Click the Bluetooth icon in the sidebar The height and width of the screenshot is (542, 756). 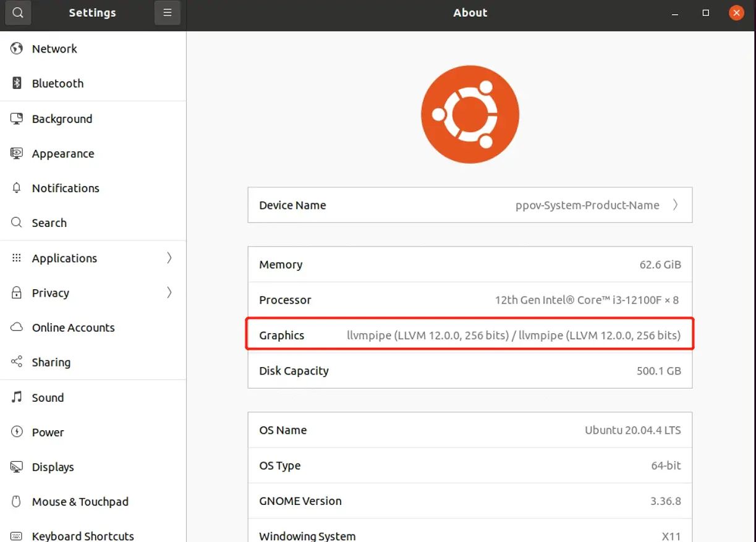click(16, 83)
